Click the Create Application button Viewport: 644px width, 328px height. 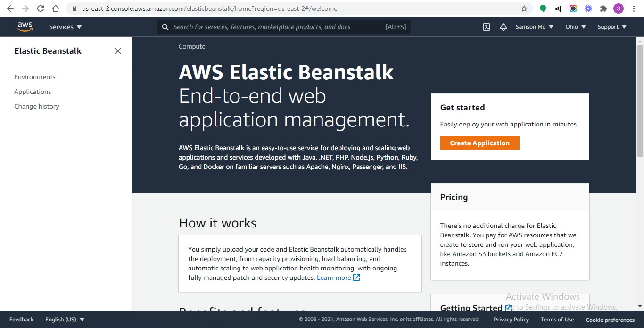479,143
